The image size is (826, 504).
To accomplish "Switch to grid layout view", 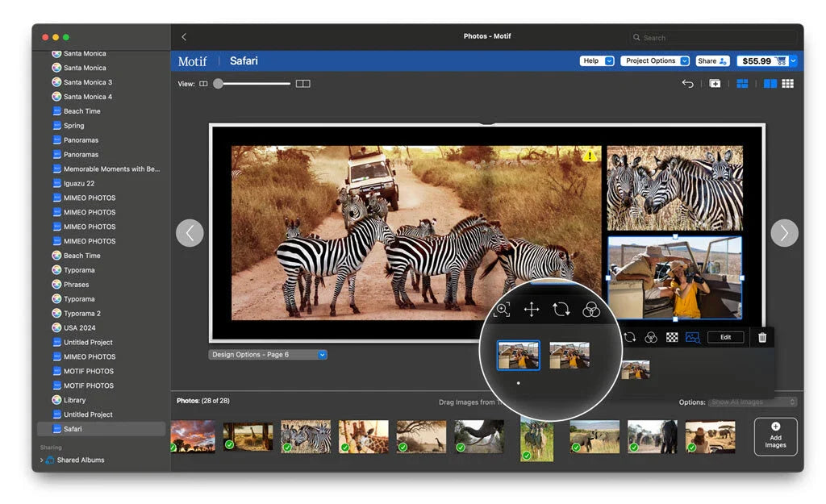I will pos(787,83).
